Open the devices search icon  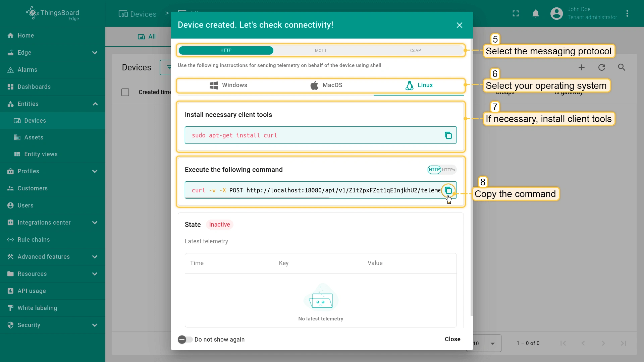point(622,67)
